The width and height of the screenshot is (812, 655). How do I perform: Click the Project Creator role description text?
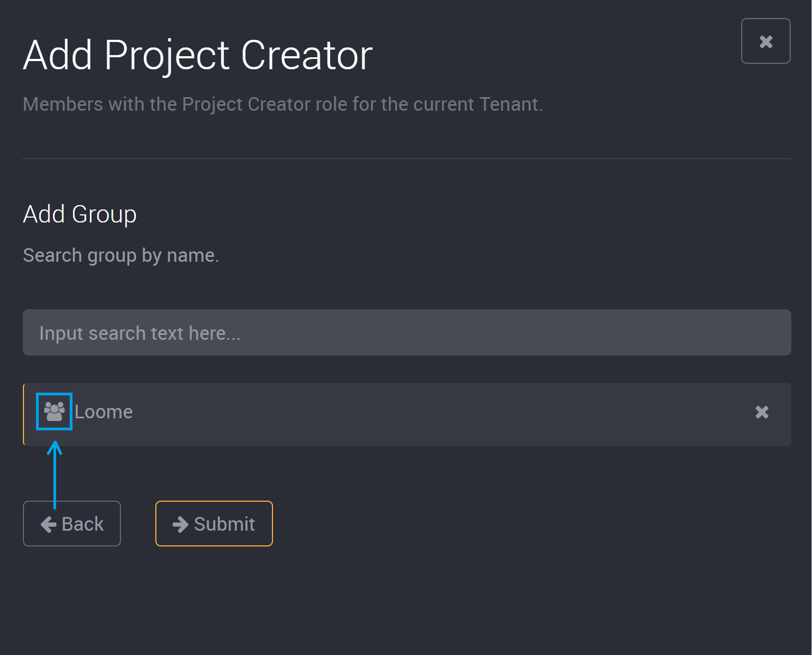[x=283, y=104]
